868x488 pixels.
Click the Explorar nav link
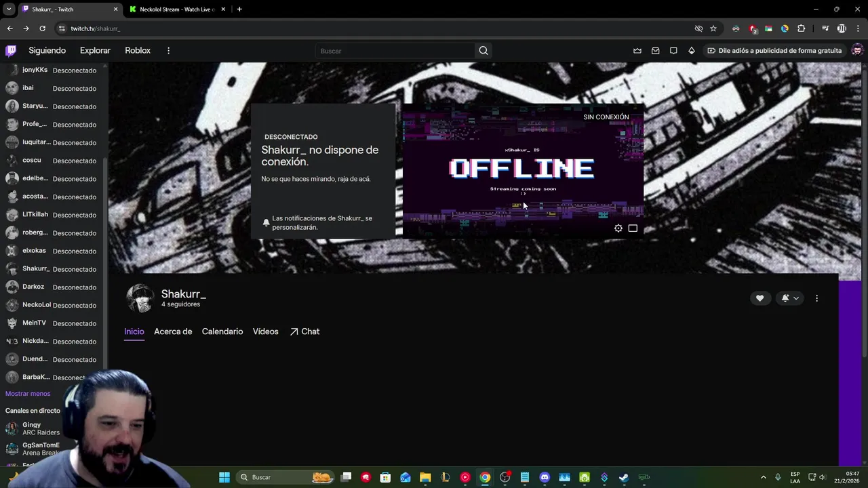(x=95, y=51)
